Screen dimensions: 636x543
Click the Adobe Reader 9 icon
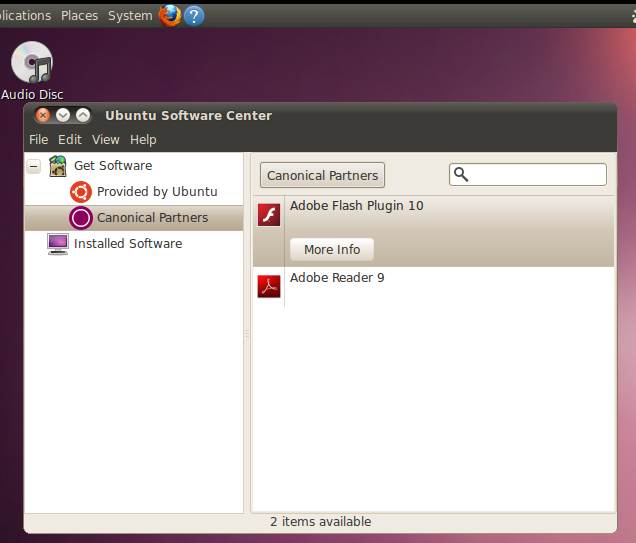[x=269, y=286]
